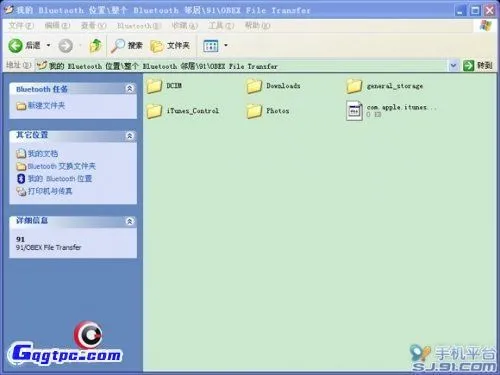This screenshot has height=375, width=500.
Task: Click the greyed Forward arrow button
Action: pos(65,46)
